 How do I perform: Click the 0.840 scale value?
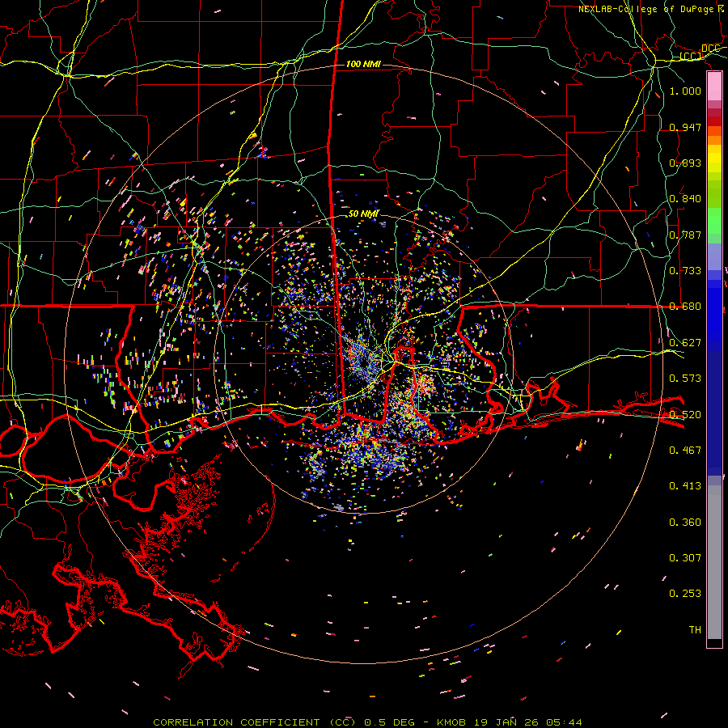click(x=685, y=199)
